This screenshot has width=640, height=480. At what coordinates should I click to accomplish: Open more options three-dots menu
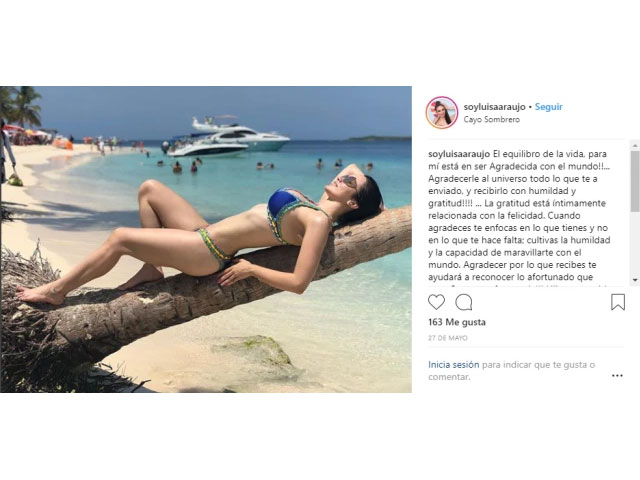coord(617,376)
